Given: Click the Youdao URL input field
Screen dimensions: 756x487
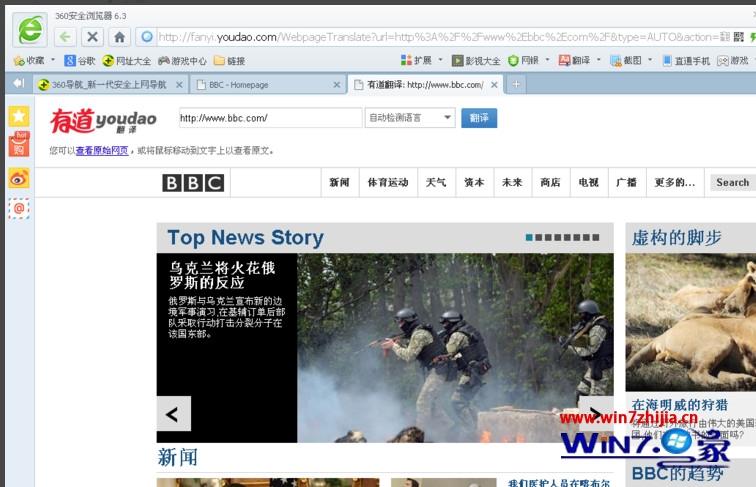Looking at the screenshot, I should tap(270, 118).
